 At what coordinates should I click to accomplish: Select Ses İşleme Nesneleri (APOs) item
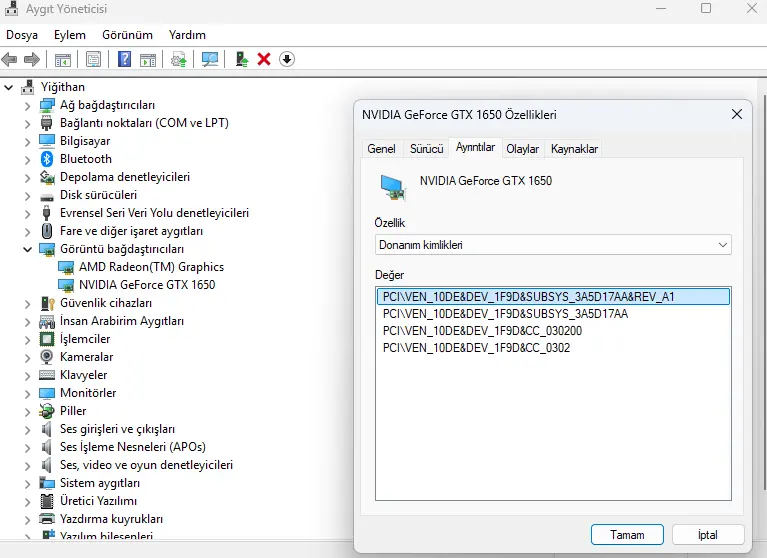click(133, 447)
